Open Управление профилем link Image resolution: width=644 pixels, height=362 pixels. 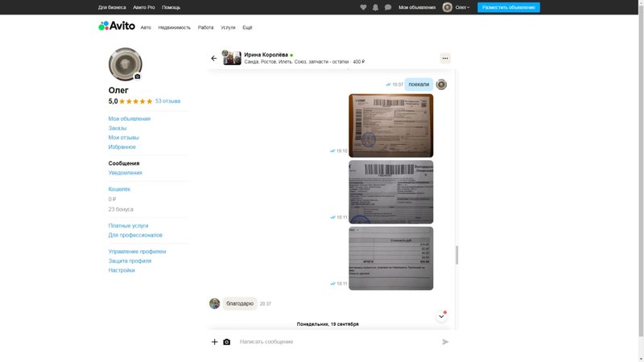point(137,252)
